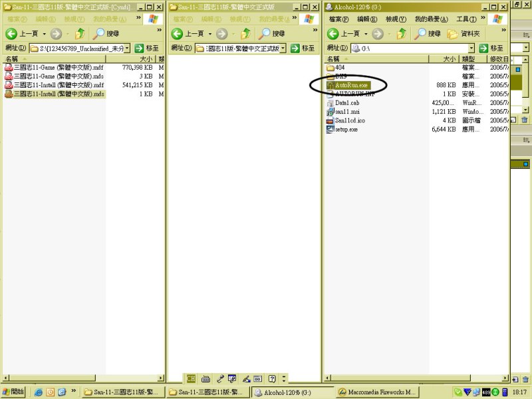This screenshot has width=532, height=399.
Task: Open back-history arrow in the [Cyndi] window
Action: point(44,34)
